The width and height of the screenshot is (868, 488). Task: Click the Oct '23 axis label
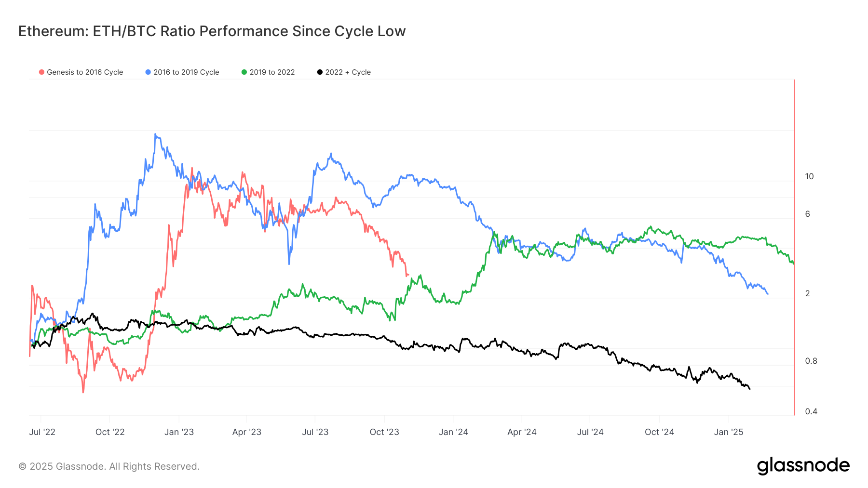(x=384, y=432)
